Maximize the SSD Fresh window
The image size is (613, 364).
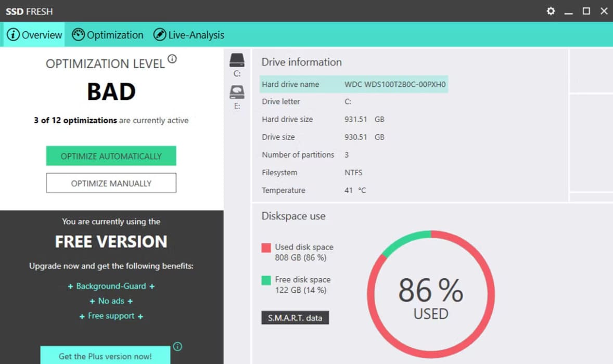(x=586, y=11)
